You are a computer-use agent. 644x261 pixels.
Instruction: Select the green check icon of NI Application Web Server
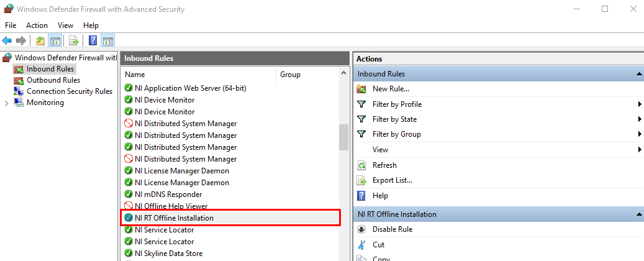(128, 88)
